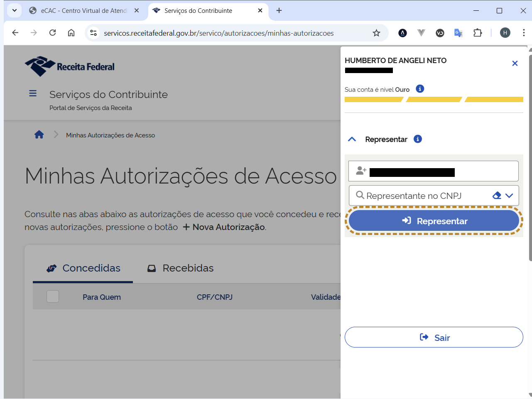The image size is (532, 399).
Task: Open the tab search dropdown in Chrome
Action: tap(15, 10)
